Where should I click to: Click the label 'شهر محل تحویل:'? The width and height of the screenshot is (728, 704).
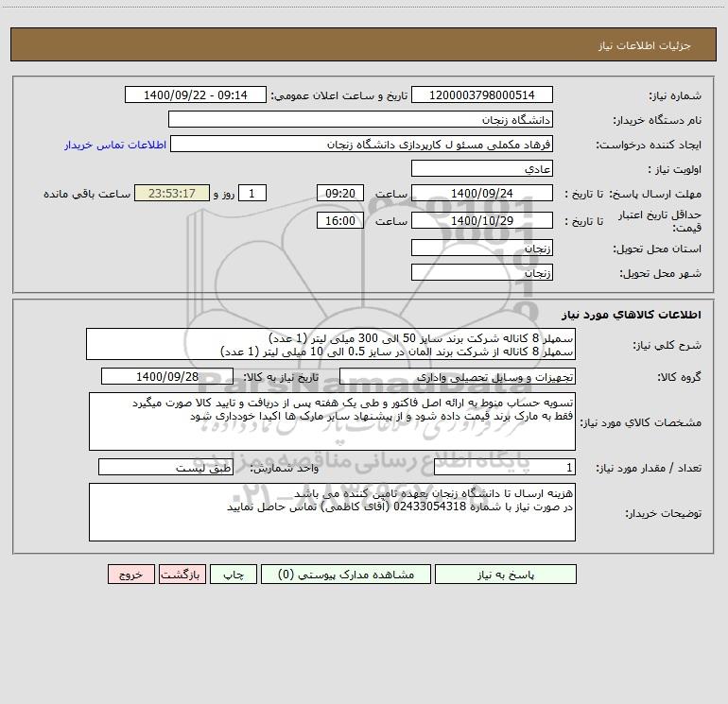coord(660,273)
